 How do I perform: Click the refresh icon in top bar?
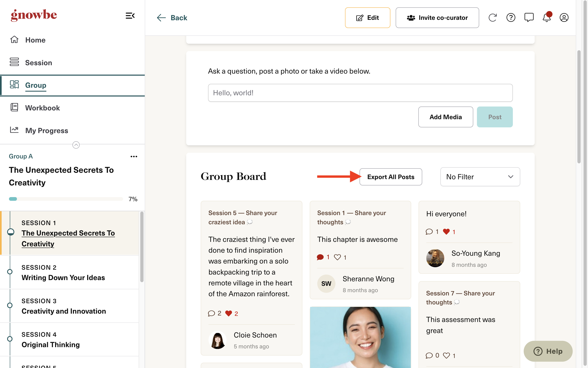pos(492,18)
